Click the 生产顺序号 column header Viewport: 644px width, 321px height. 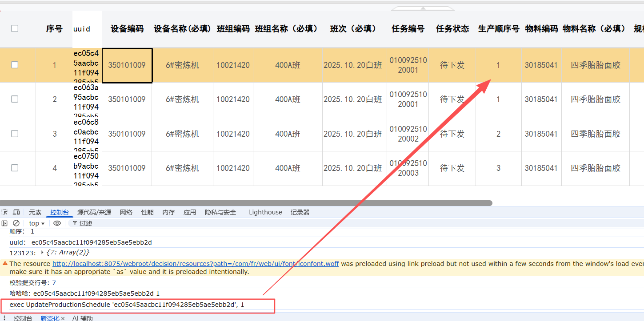499,29
